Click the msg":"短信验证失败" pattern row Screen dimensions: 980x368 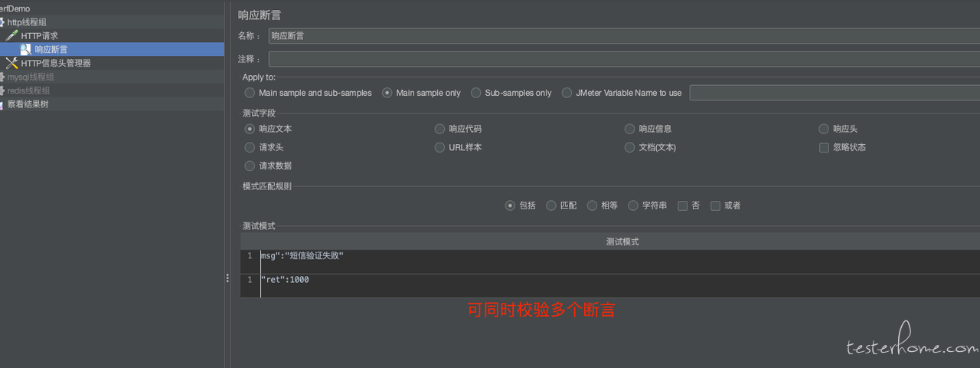pyautogui.click(x=610, y=261)
